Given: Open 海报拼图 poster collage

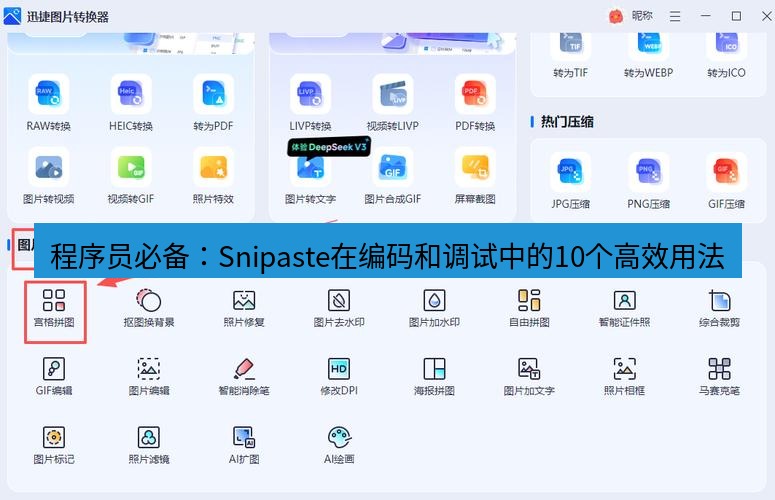Looking at the screenshot, I should [434, 377].
